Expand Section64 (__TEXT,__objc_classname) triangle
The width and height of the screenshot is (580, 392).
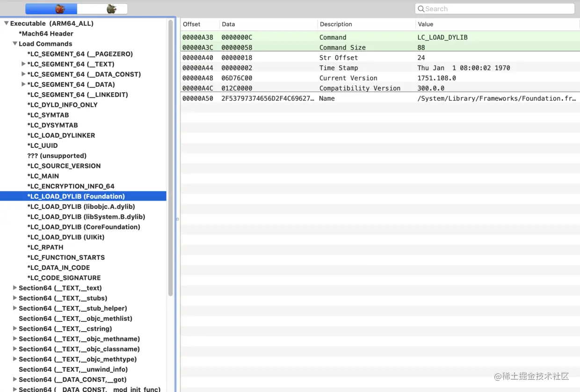(15, 349)
